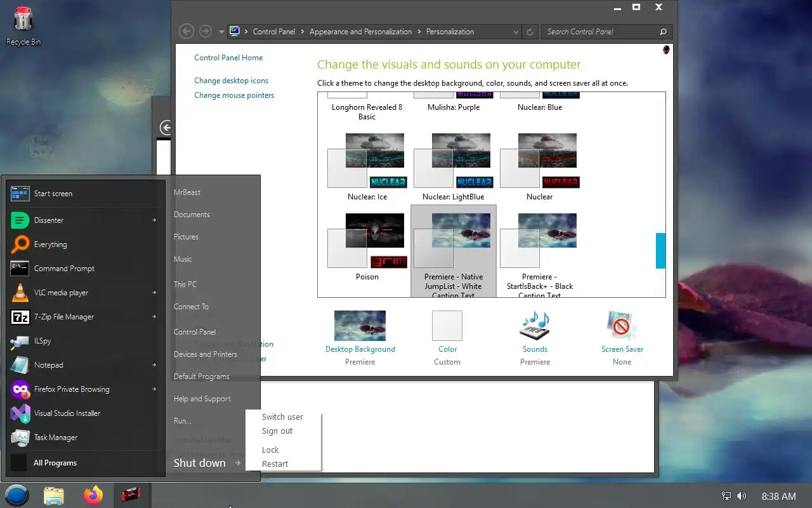Expand VLC media player jump list arrow
Screen dimensions: 812x508
click(x=154, y=293)
